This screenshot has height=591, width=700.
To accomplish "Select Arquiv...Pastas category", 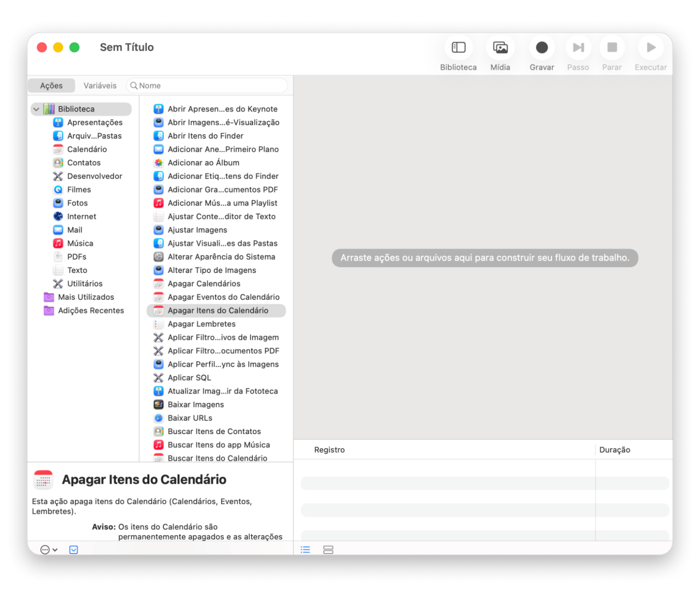I will point(87,136).
